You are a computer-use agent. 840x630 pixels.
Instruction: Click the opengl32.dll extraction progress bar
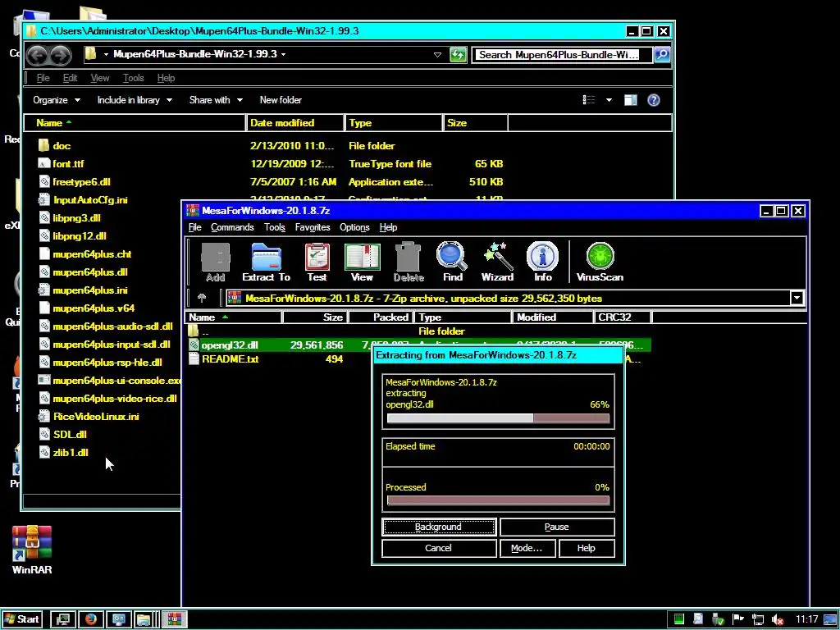[498, 418]
